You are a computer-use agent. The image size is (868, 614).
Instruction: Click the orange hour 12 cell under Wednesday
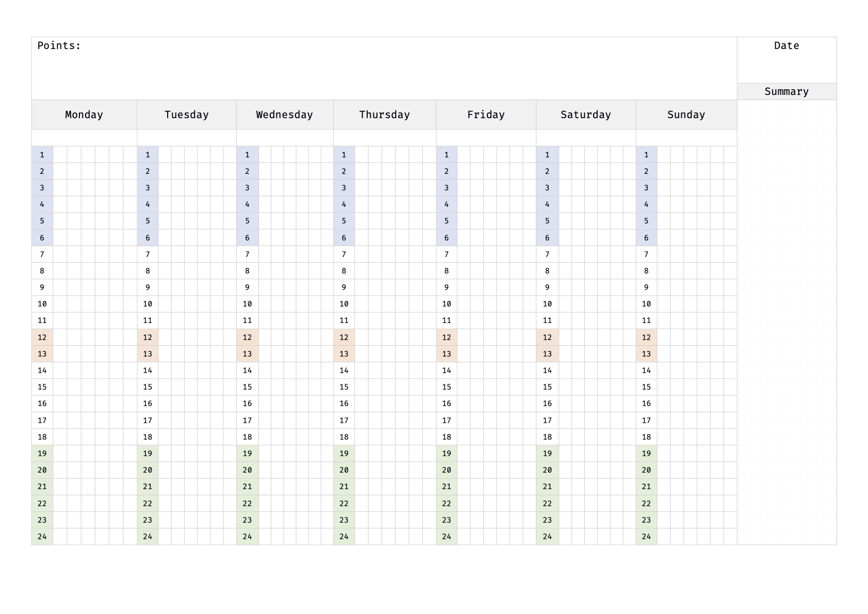[x=248, y=337]
